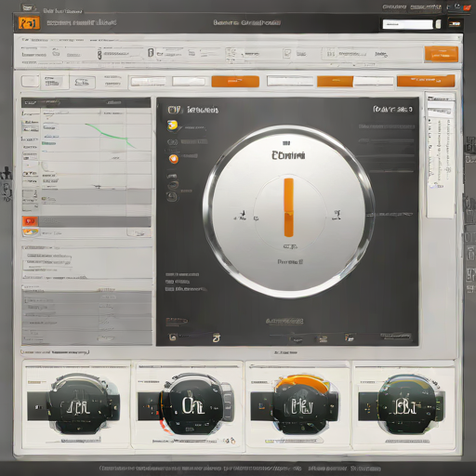Screen dimensions: 476x476
Task: Open the first white combo box in second toolbar
Action: click(x=148, y=82)
